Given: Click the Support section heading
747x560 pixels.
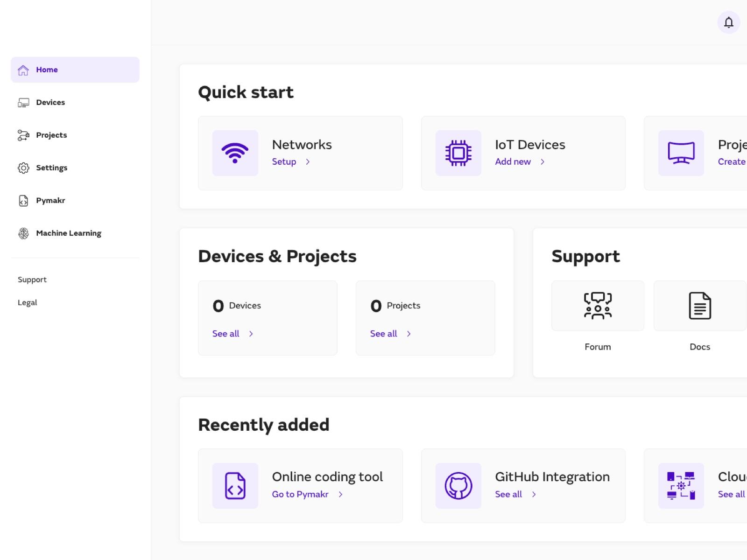Looking at the screenshot, I should (x=586, y=256).
